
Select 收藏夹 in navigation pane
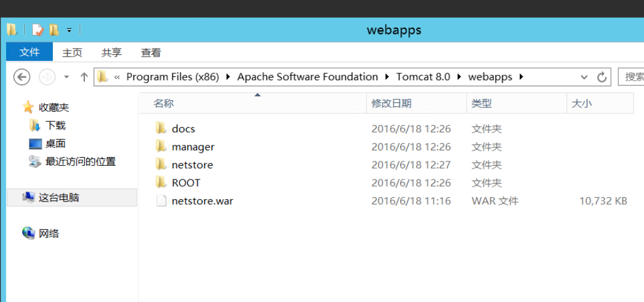coord(54,108)
